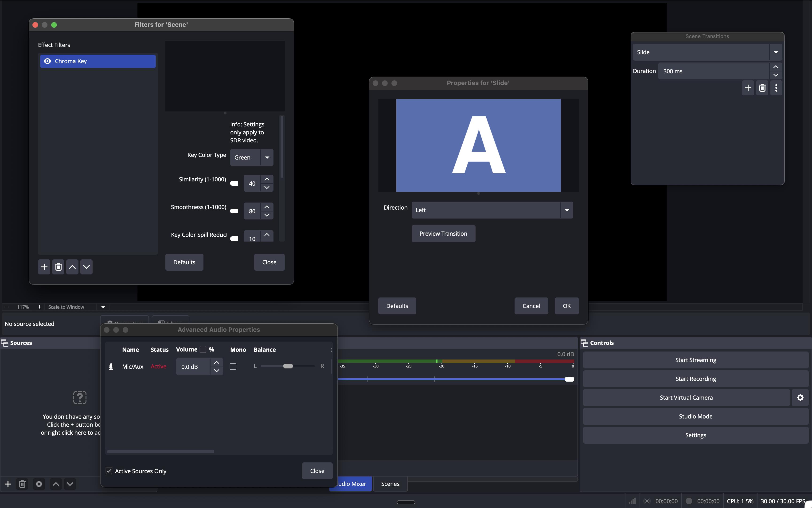
Task: Switch to the Scenes tab
Action: (x=390, y=484)
